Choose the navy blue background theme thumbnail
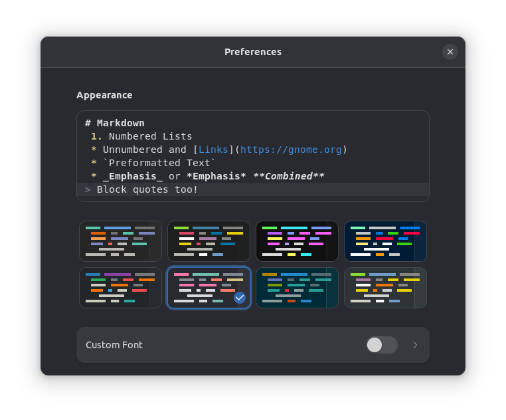The width and height of the screenshot is (506, 420). [x=385, y=241]
